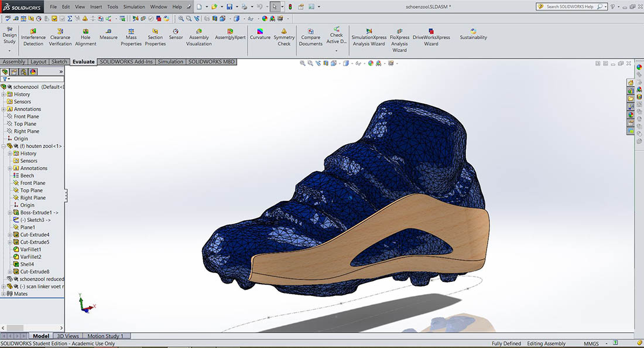This screenshot has width=644, height=348.
Task: Click the New document icon
Action: (x=199, y=6)
